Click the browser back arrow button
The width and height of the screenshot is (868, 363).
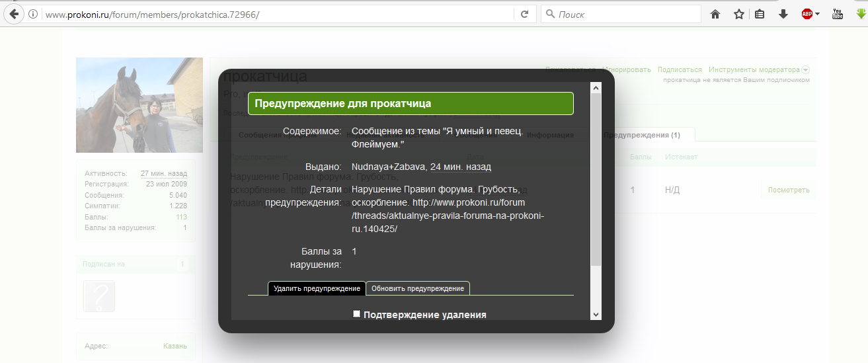[x=13, y=14]
